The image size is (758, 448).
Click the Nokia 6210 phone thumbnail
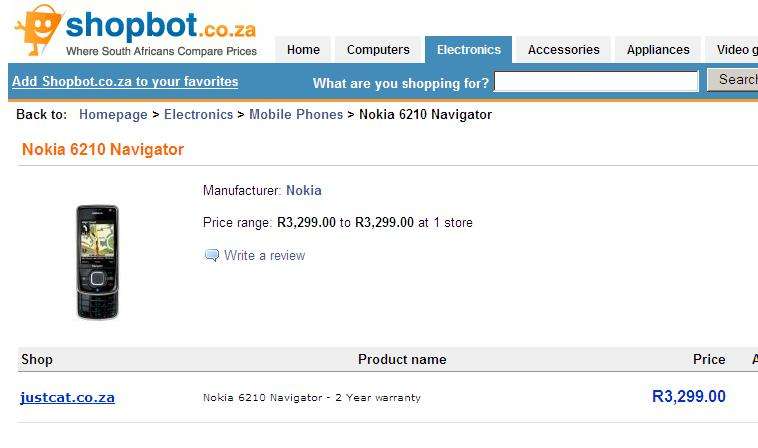tap(97, 262)
